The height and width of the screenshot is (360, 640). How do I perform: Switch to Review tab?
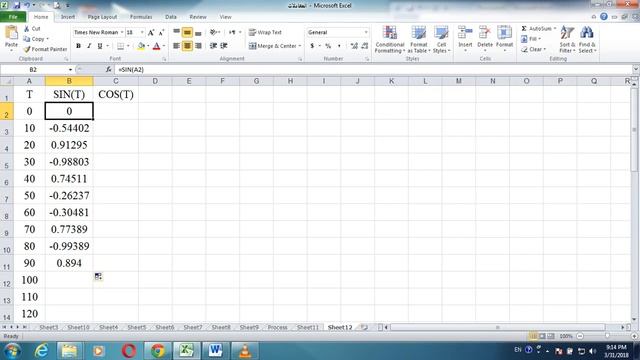click(x=198, y=17)
